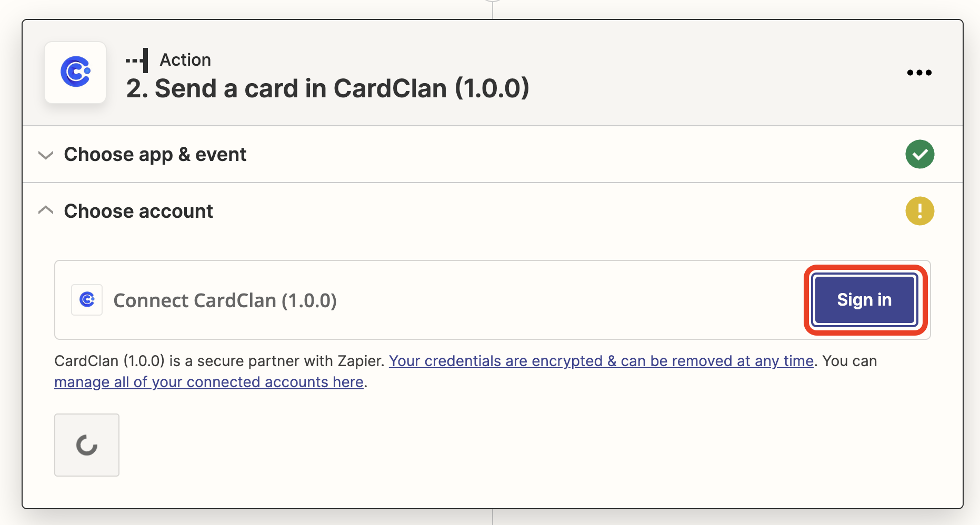Click the loading spinner button
980x525 pixels.
tap(86, 445)
